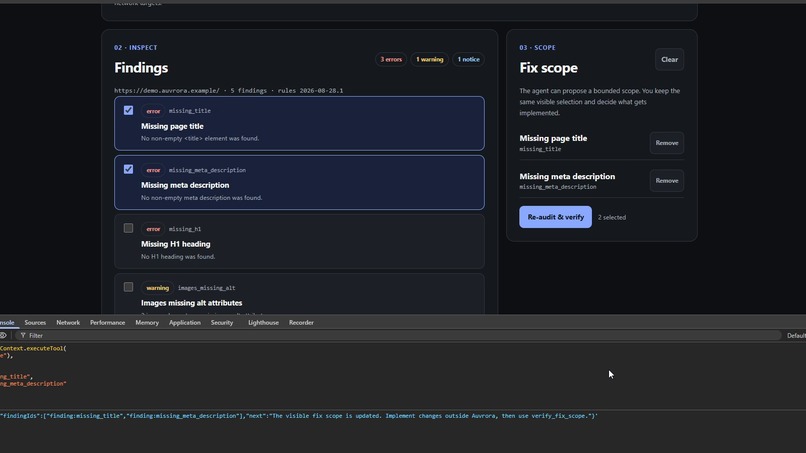
Task: Uncheck the Missing meta description finding checkbox
Action: point(129,169)
